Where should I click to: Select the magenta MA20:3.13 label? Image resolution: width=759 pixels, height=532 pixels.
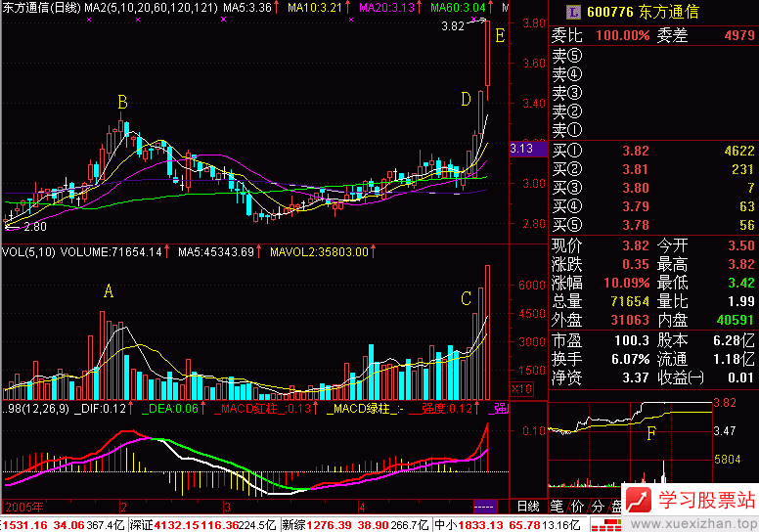pyautogui.click(x=386, y=7)
